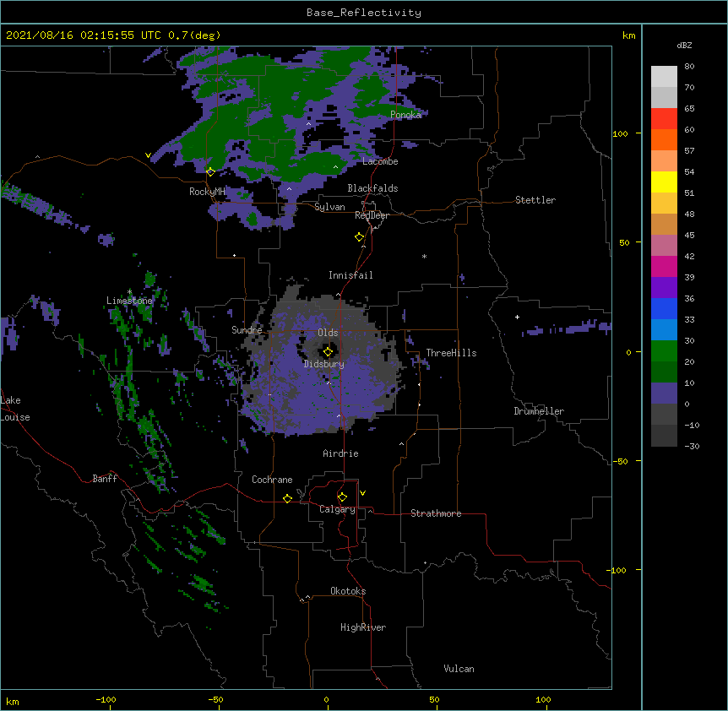The width and height of the screenshot is (728, 711).
Task: Click the dBZ legend heading
Action: (x=684, y=46)
